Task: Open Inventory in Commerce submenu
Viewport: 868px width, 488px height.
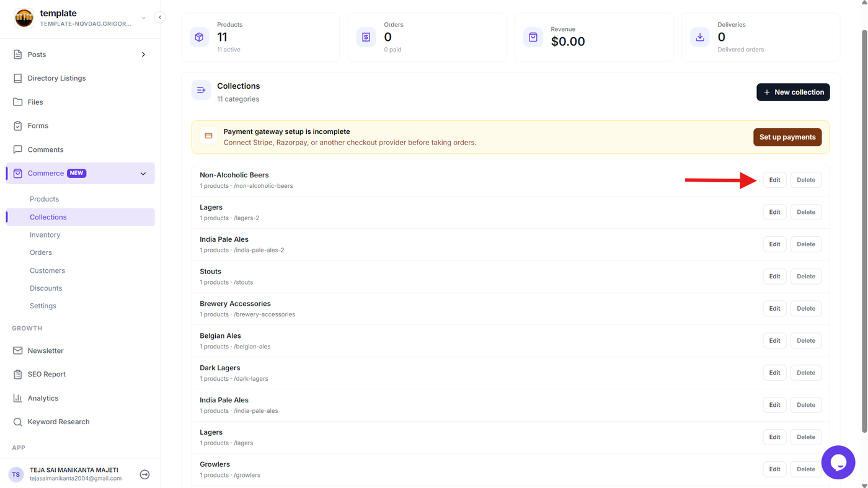Action: point(45,235)
